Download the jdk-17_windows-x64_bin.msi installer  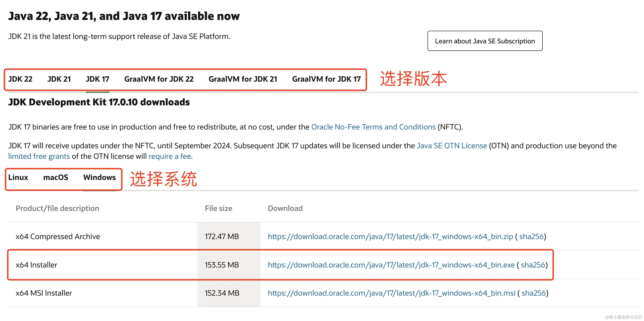pyautogui.click(x=391, y=293)
